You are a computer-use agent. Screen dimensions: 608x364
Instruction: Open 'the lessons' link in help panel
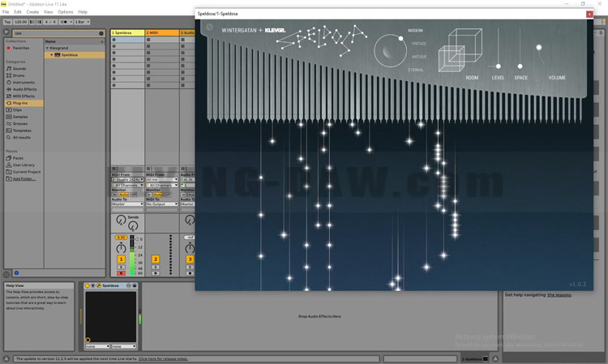[x=559, y=295]
